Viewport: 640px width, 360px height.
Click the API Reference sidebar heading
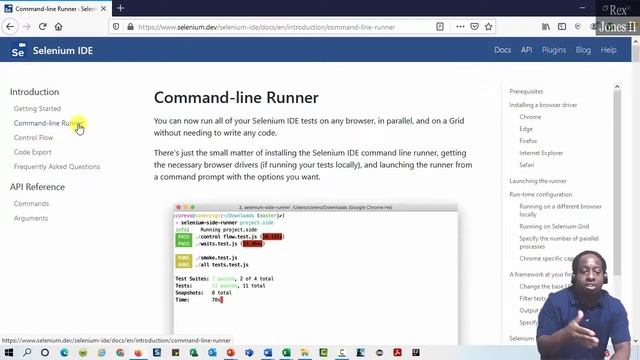pos(37,187)
